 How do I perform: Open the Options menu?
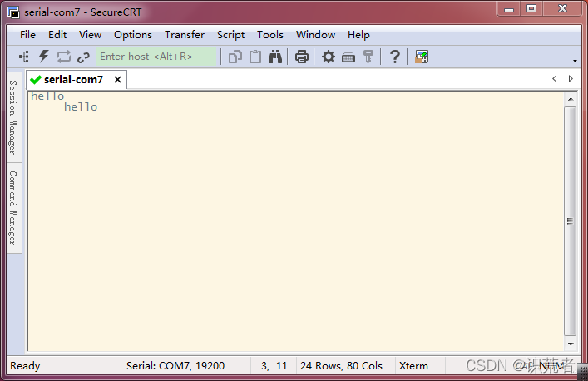[133, 35]
